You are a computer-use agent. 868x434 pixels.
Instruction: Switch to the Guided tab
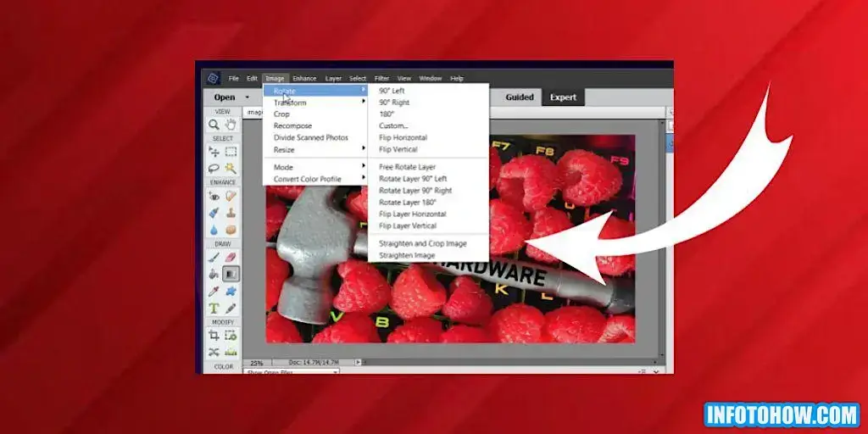click(x=520, y=97)
